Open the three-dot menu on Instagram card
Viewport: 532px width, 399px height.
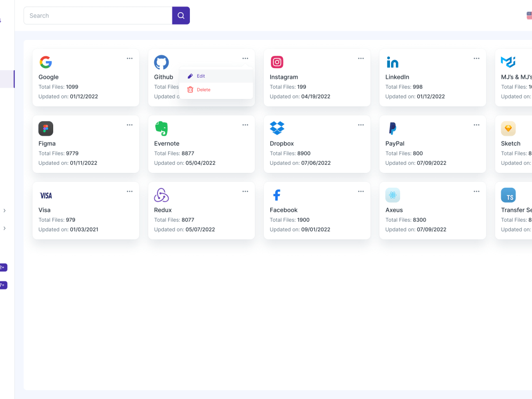[x=361, y=59]
